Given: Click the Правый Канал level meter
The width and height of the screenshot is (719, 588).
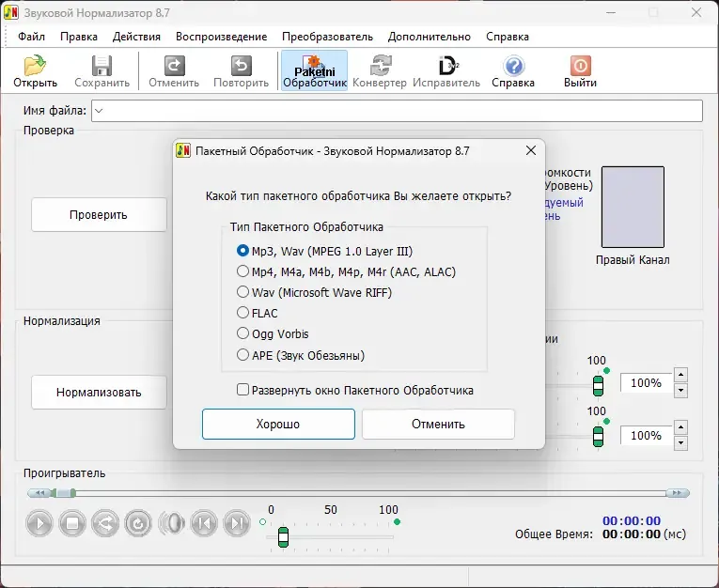Looking at the screenshot, I should [633, 208].
